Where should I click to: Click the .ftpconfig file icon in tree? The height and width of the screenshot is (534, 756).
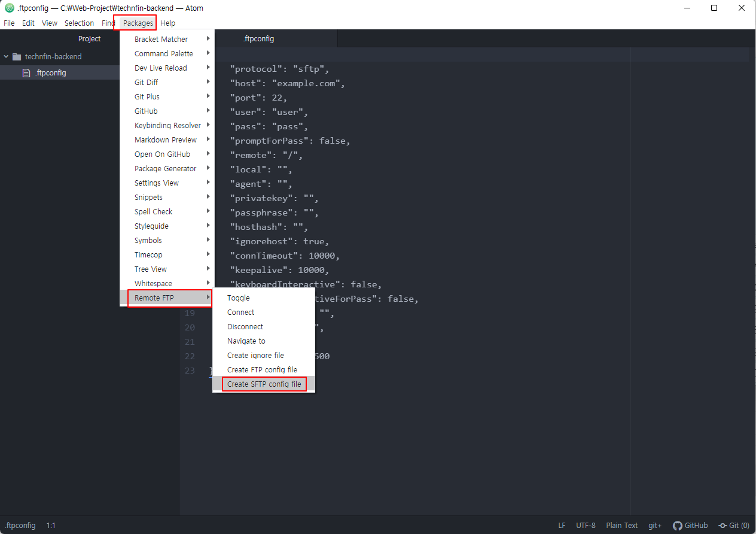[x=26, y=73]
